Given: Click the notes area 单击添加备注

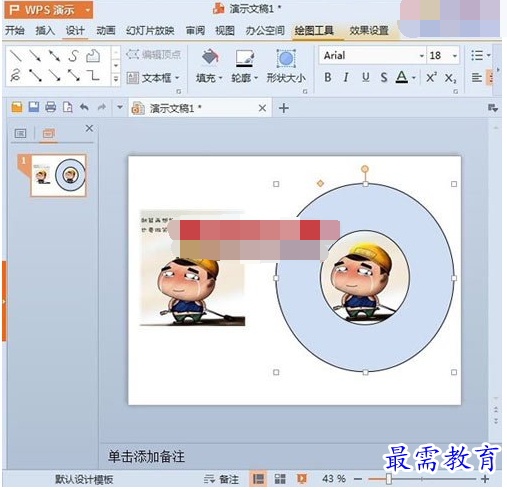Looking at the screenshot, I should coord(146,457).
